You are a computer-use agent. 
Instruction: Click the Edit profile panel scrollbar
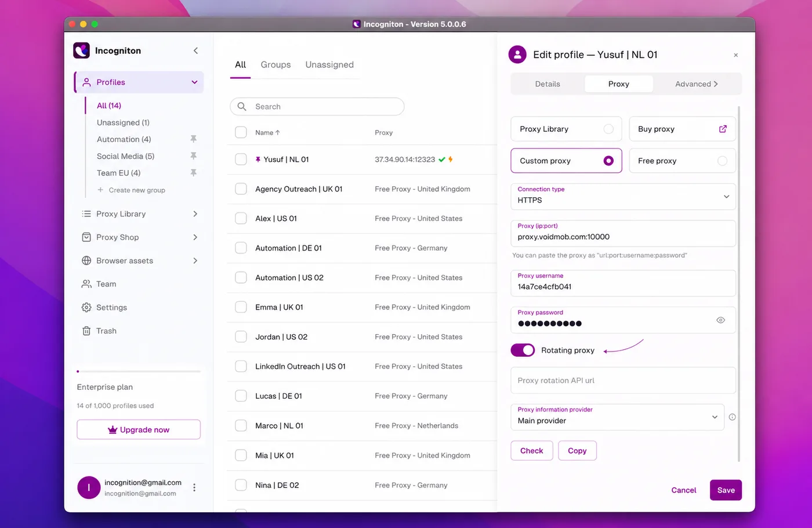pos(739,284)
